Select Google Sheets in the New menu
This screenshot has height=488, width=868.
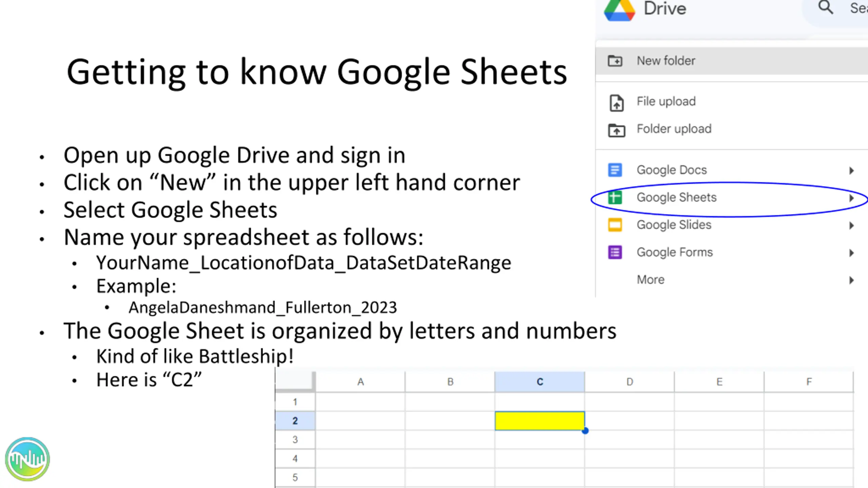pyautogui.click(x=732, y=198)
